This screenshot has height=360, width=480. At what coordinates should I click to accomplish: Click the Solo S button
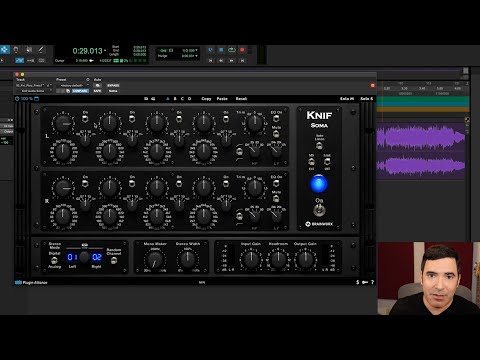pyautogui.click(x=366, y=99)
